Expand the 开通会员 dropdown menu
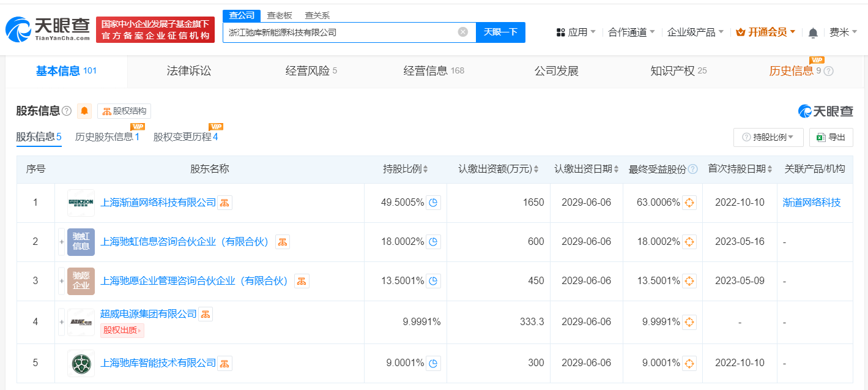The width and height of the screenshot is (868, 390). point(764,31)
